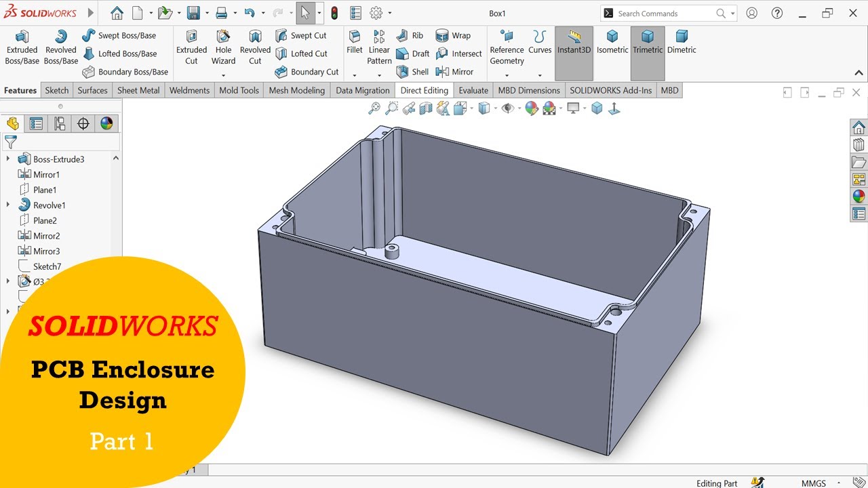Switch to the Sheet Metal tab
Screen dimensions: 868x488
138,90
